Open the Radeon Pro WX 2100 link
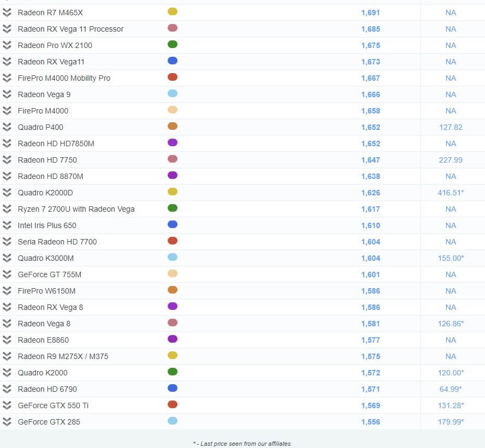Viewport: 485px width, 448px height. coord(55,45)
